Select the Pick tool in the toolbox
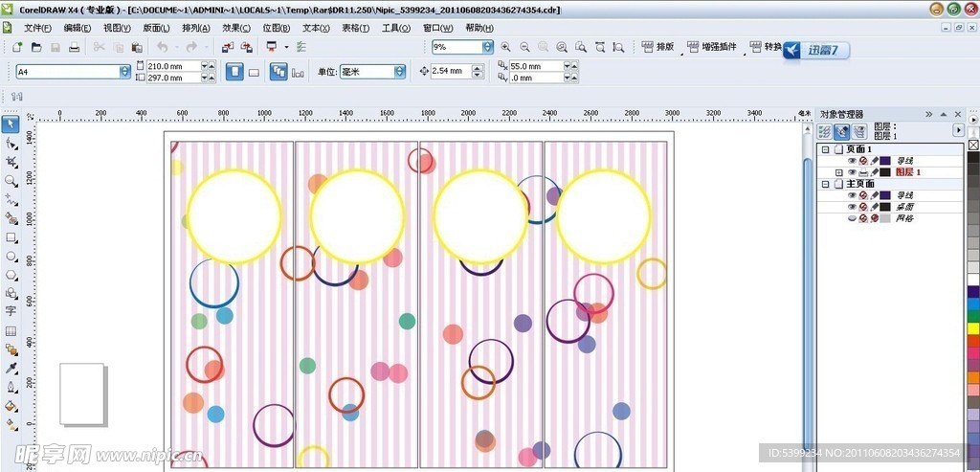Image resolution: width=980 pixels, height=472 pixels. pos(11,124)
